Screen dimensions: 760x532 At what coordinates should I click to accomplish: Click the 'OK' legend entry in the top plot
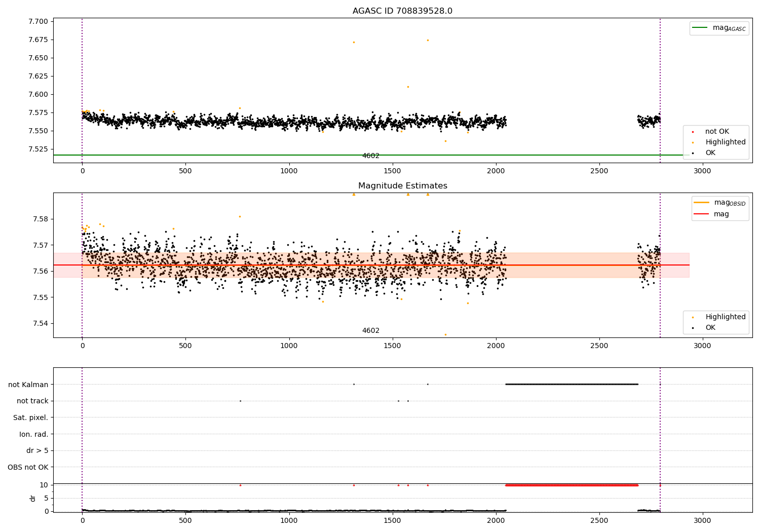click(704, 153)
